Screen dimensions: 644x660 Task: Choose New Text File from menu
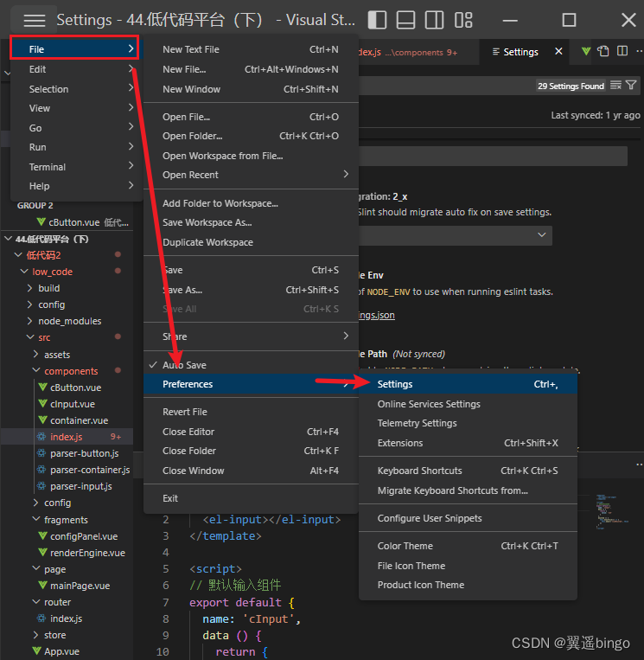251,49
